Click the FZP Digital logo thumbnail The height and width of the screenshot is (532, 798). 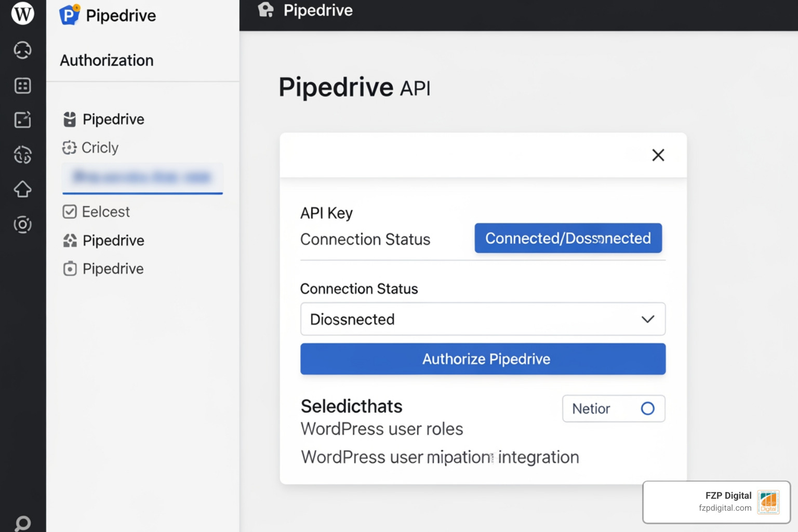768,502
